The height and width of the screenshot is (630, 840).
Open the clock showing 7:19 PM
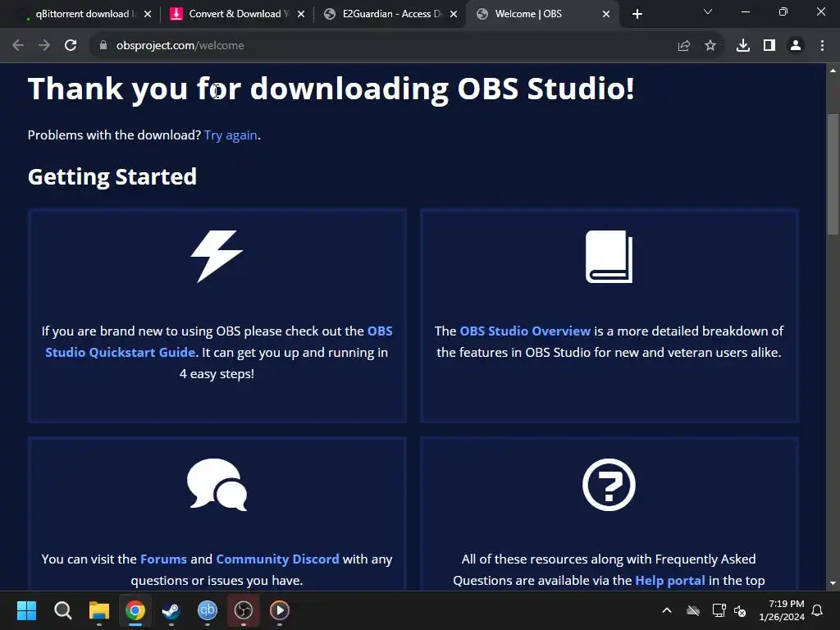coord(782,610)
